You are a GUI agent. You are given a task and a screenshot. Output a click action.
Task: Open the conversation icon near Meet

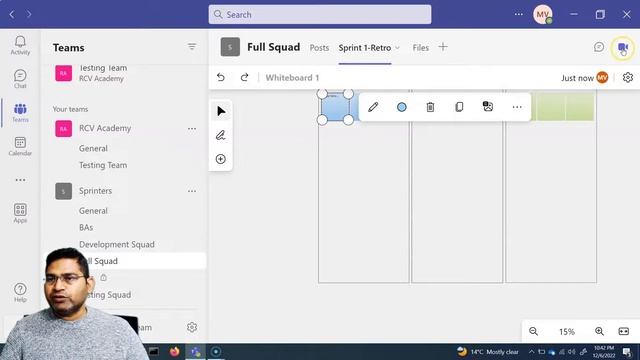(x=599, y=47)
